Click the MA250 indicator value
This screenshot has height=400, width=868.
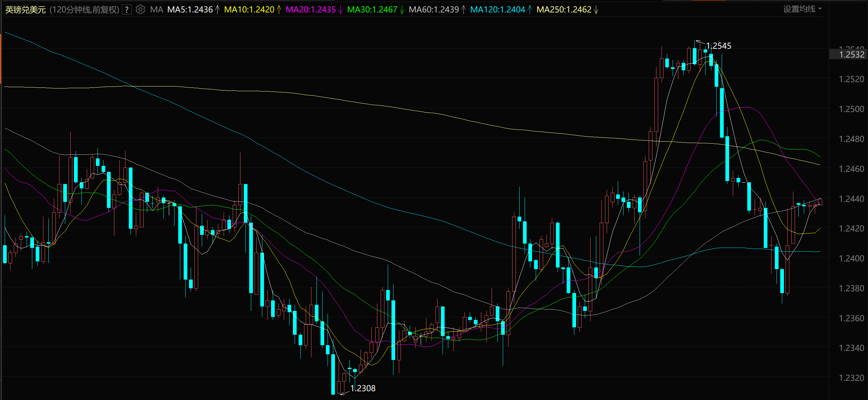564,9
